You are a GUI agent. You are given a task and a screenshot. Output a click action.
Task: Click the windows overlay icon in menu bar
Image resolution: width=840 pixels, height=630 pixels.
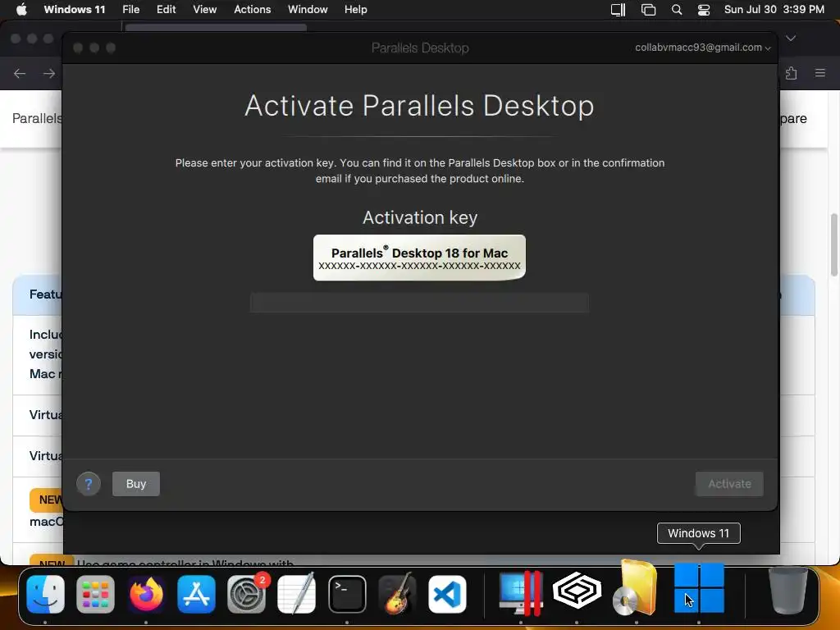648,10
